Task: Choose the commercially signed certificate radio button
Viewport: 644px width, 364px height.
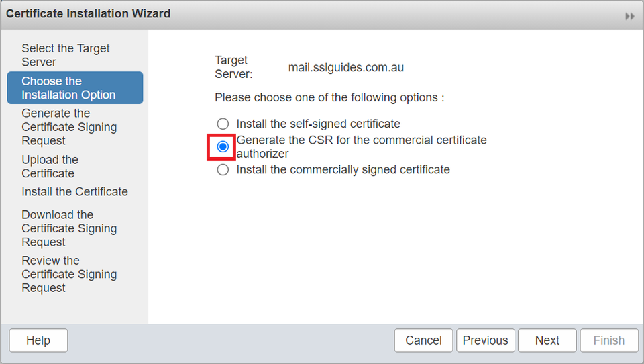Action: pos(223,170)
